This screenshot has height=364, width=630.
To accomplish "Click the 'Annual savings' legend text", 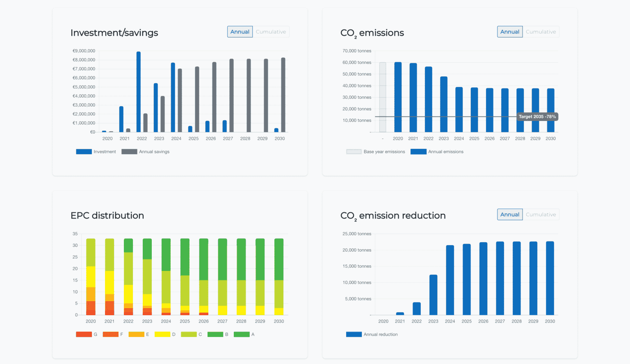I will point(154,152).
